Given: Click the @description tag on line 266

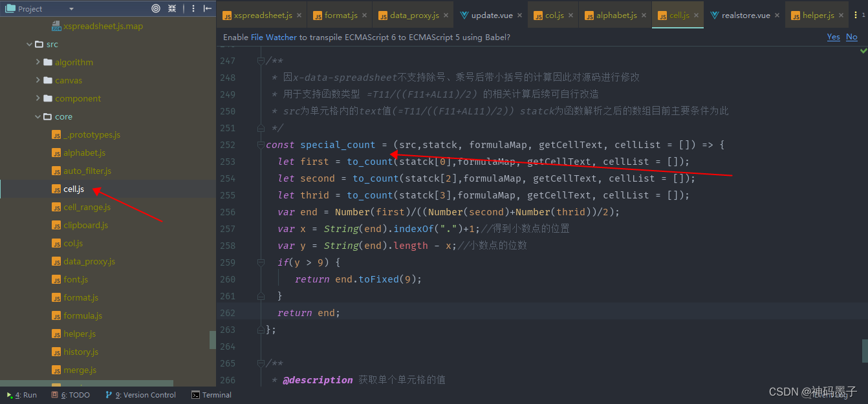Looking at the screenshot, I should click(318, 380).
